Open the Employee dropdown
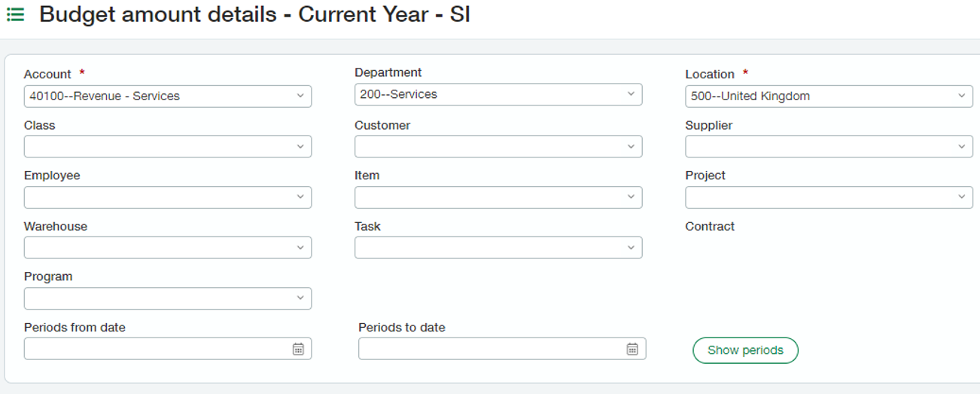Screen dimensions: 980x394 pyautogui.click(x=168, y=197)
